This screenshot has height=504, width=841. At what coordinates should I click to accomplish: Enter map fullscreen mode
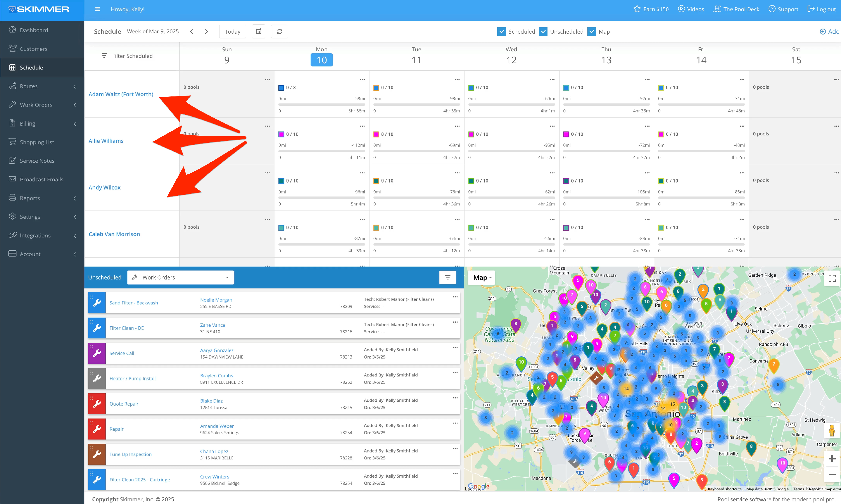pos(832,278)
